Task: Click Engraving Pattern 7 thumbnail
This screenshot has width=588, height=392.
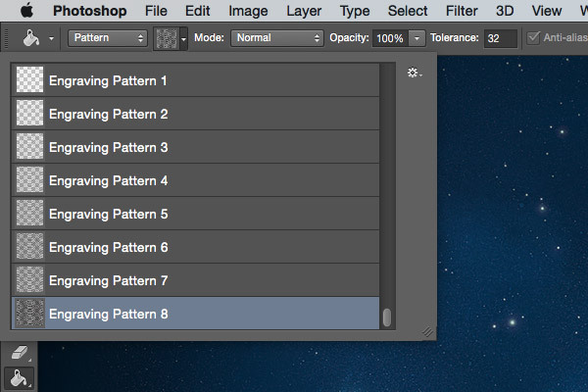Action: (29, 280)
